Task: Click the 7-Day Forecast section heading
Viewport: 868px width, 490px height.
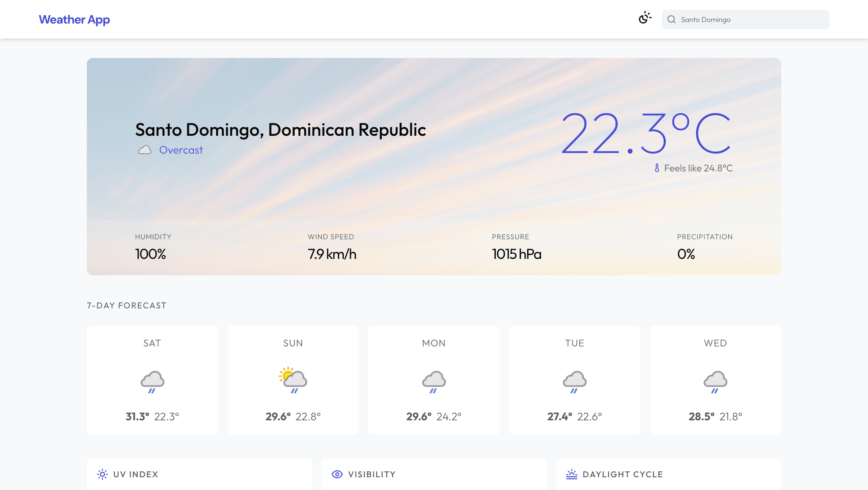Action: [x=126, y=305]
